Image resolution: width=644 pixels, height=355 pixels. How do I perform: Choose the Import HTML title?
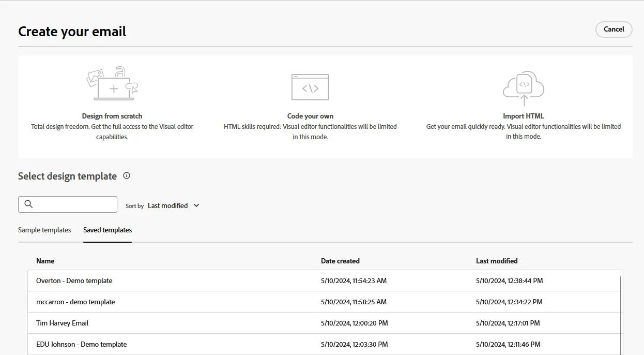(524, 116)
